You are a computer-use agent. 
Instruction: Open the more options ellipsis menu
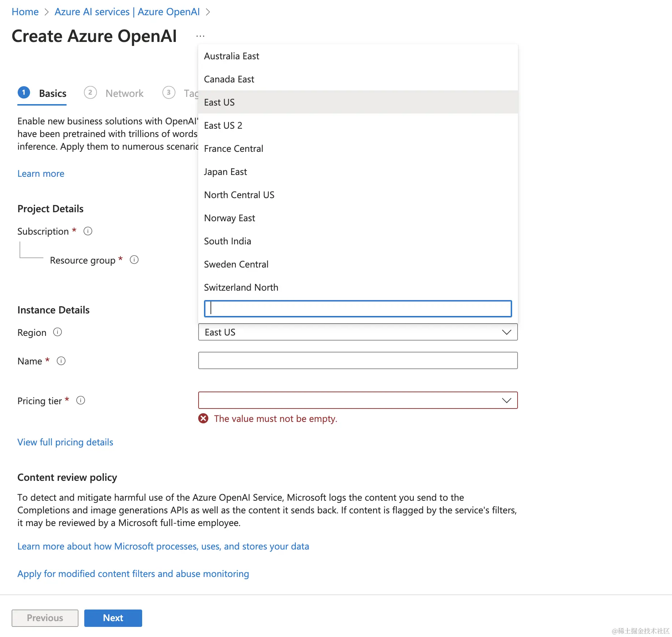(200, 36)
